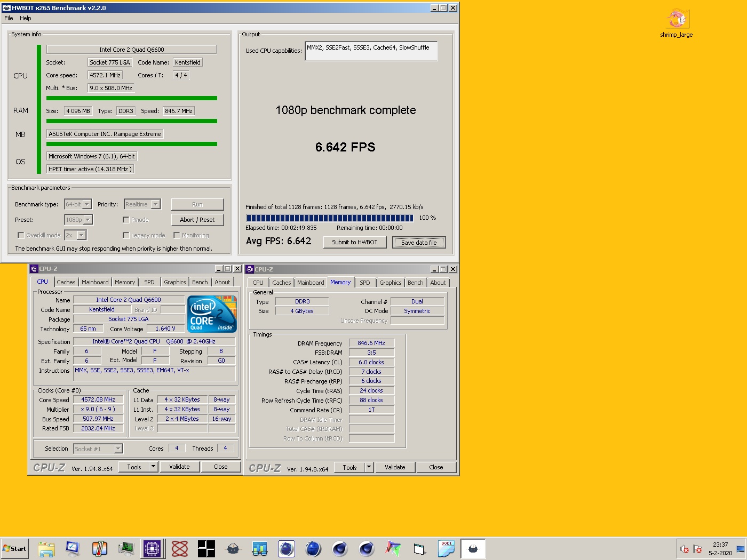
Task: Toggle the Pmode checkbox
Action: 126,220
